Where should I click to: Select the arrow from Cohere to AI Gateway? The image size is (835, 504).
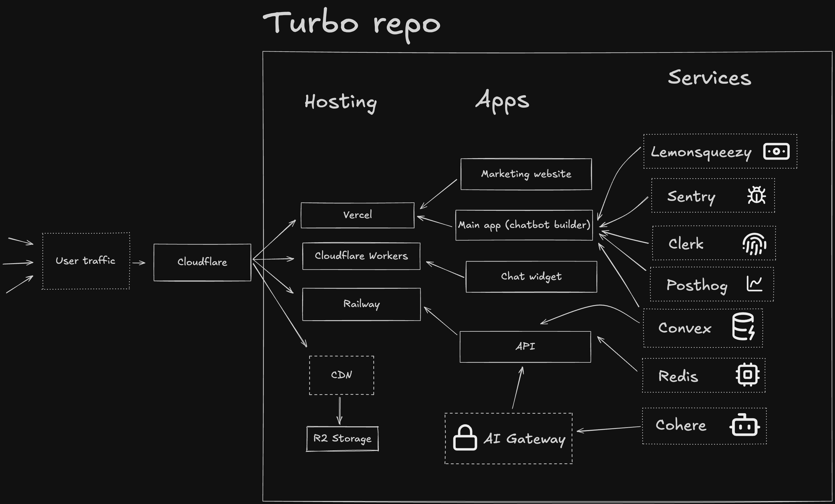point(609,429)
